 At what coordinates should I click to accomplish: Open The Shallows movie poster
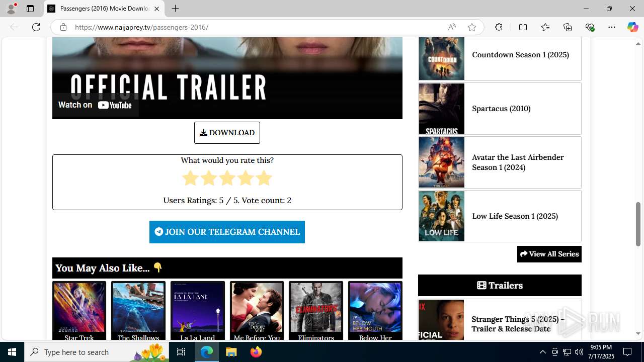pyautogui.click(x=138, y=307)
